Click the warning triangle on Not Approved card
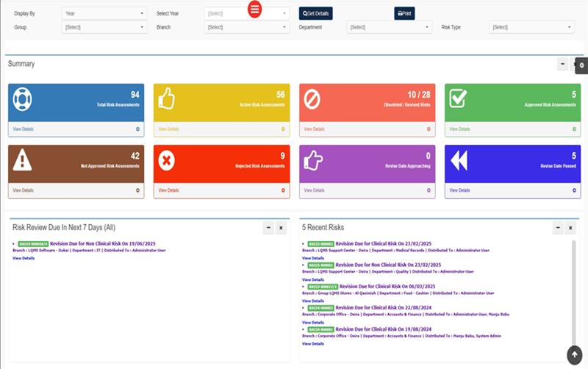 pos(22,160)
